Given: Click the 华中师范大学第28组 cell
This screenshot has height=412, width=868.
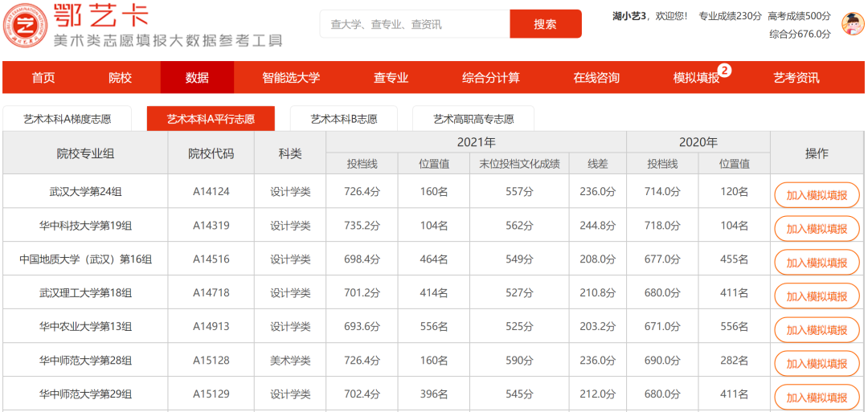Looking at the screenshot, I should pos(85,361).
